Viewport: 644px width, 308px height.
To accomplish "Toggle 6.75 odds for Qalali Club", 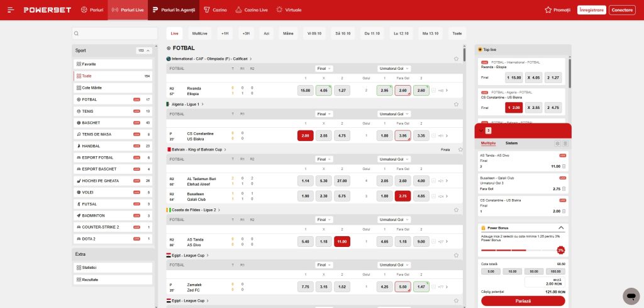I will [341, 196].
